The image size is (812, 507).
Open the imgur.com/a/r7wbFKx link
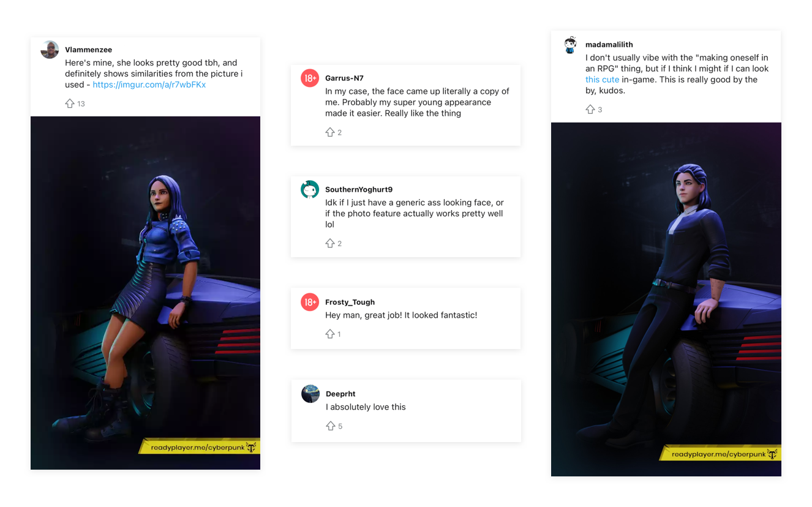click(x=149, y=85)
